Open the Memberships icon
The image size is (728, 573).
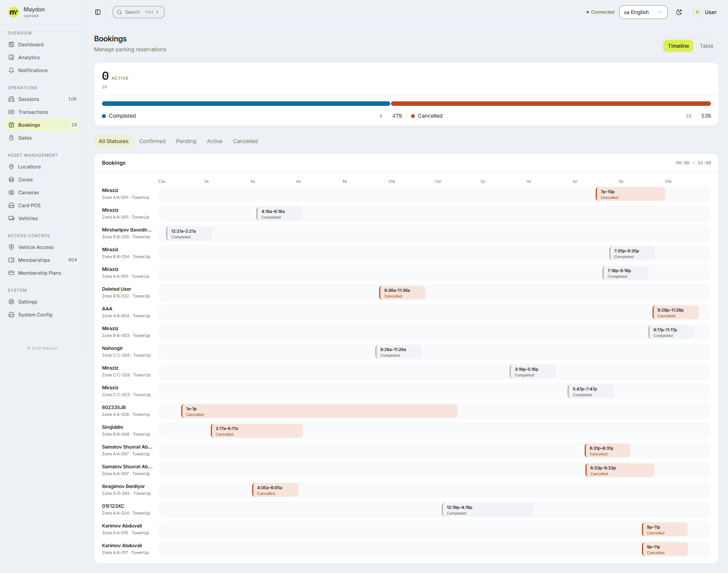pos(11,260)
